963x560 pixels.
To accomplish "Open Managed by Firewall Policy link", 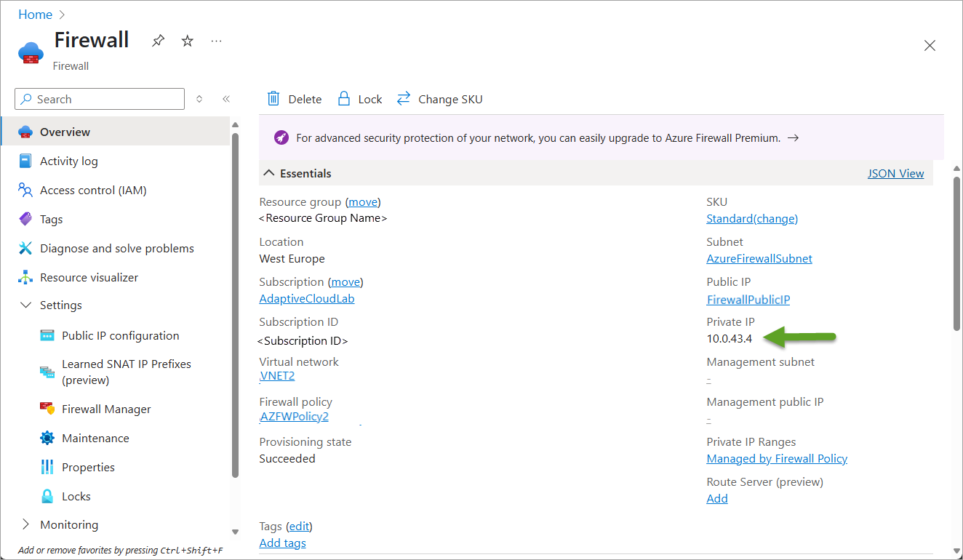I will [x=777, y=458].
